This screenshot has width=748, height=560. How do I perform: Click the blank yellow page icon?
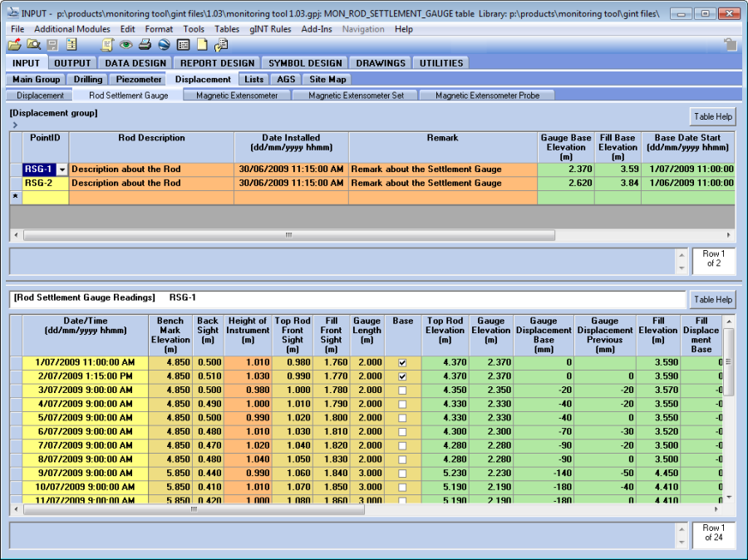click(x=202, y=45)
